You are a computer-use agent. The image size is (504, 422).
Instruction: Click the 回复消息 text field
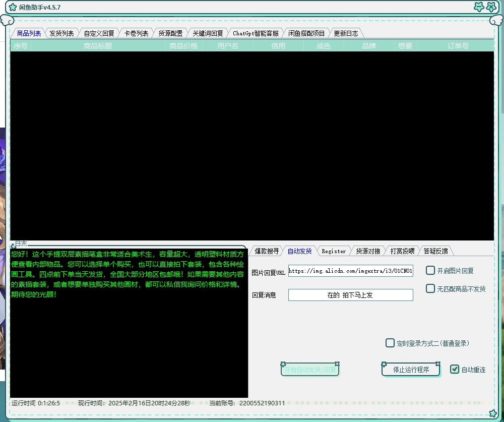click(350, 295)
